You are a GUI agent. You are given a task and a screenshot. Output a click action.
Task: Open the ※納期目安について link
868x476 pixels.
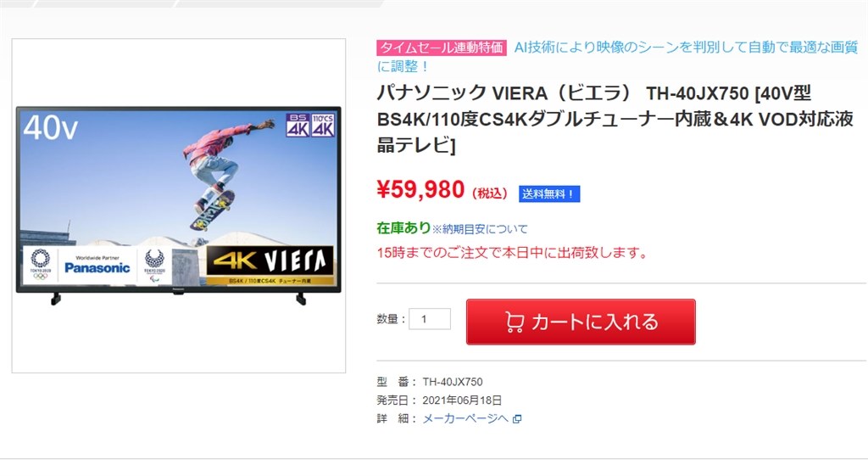pyautogui.click(x=480, y=229)
